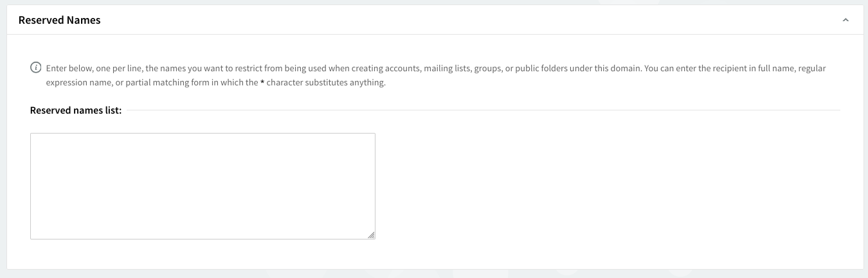
Task: Collapse the Reserved Names panel chevron
Action: coord(845,20)
